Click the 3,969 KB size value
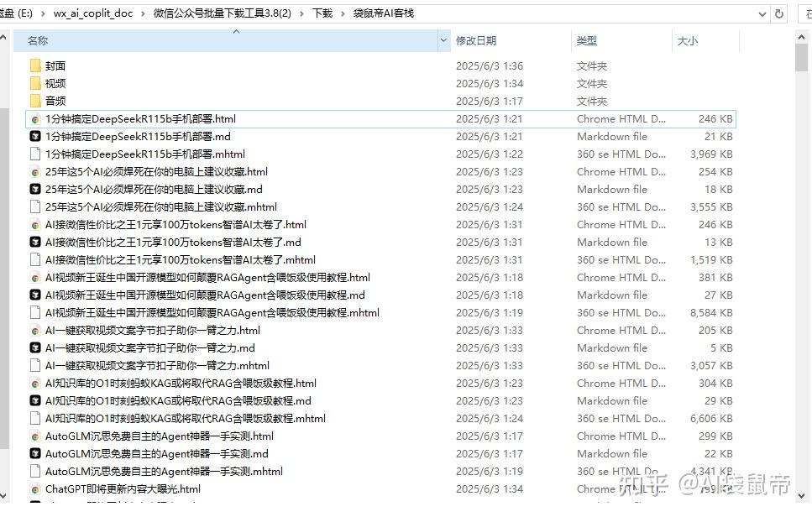Viewport: 812px width, 517px height. tap(711, 154)
